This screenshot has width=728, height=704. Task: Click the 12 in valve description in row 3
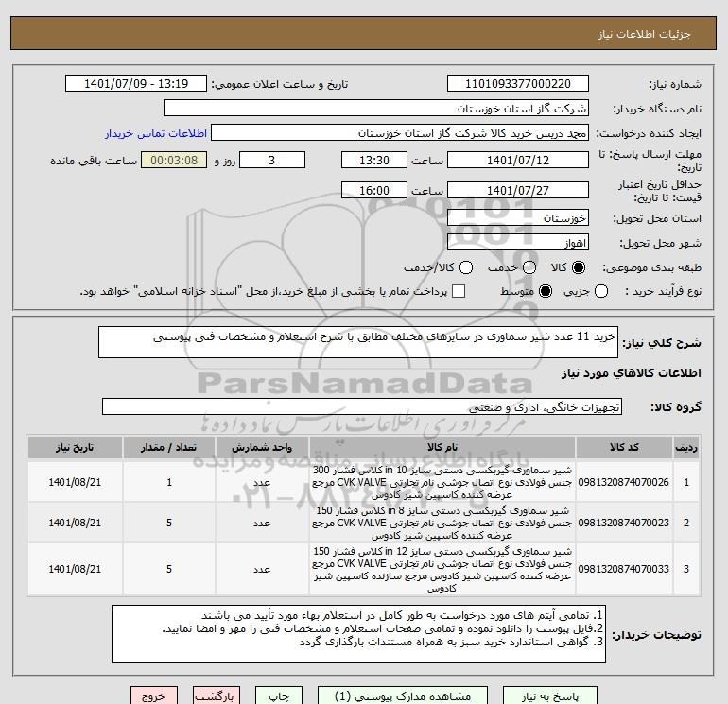442,570
